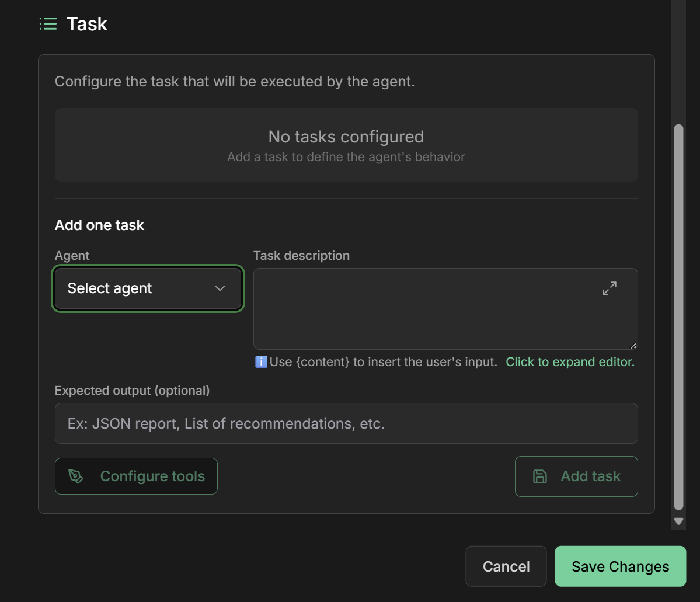Image resolution: width=700 pixels, height=602 pixels.
Task: Click the scrollbar down arrow
Action: click(678, 521)
